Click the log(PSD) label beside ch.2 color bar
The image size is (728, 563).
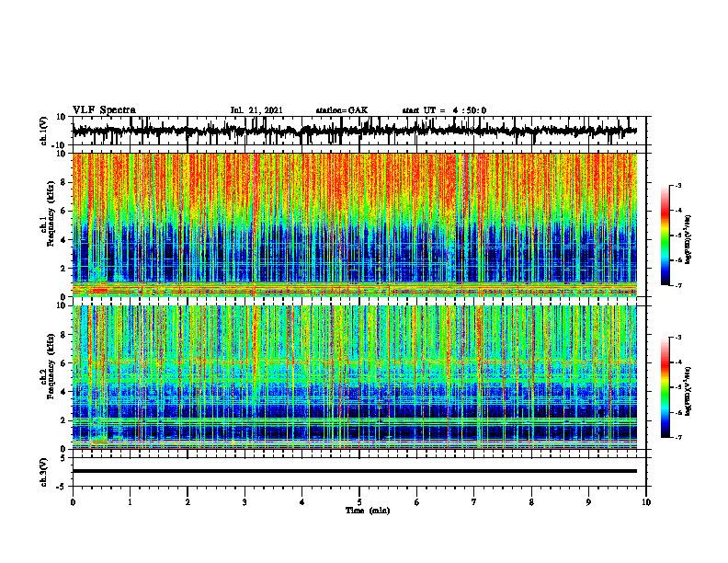coord(688,391)
